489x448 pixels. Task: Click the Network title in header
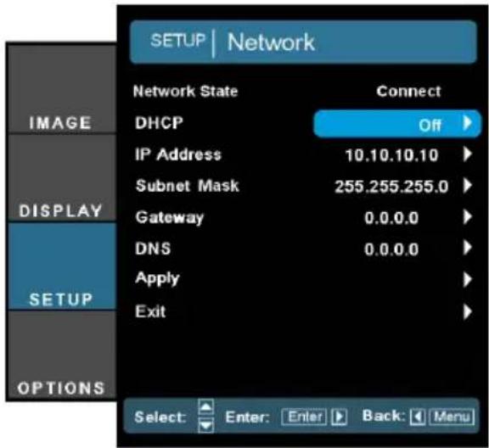coord(271,42)
